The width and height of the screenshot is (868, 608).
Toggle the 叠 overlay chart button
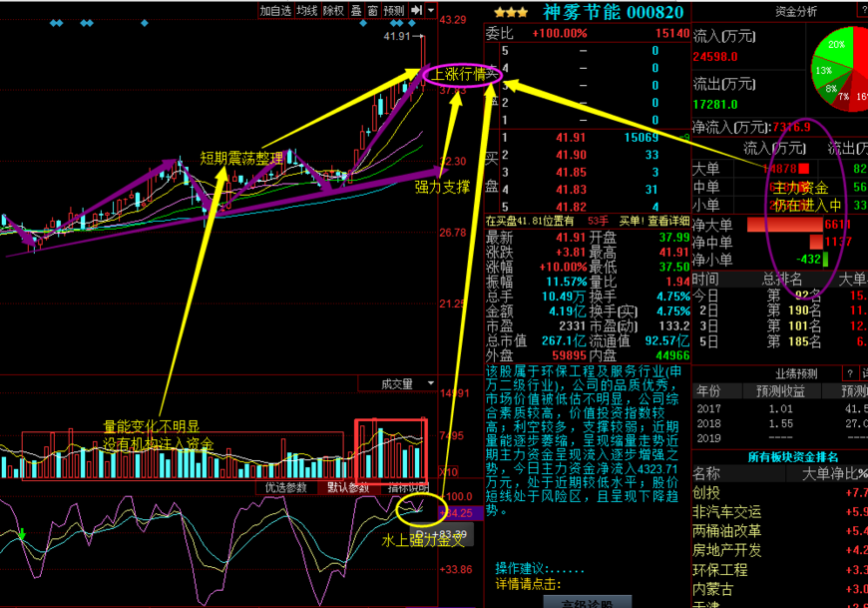coord(356,11)
